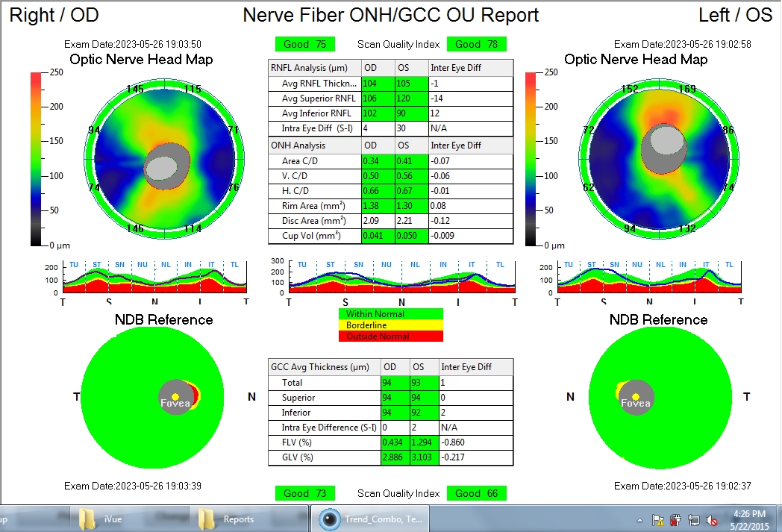Show hidden tray icons arrow

tap(640, 521)
